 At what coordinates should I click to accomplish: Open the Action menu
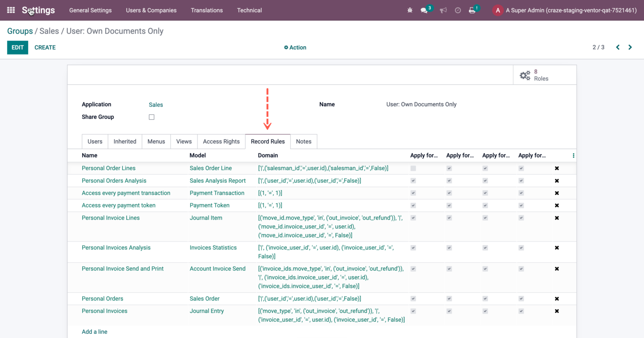(295, 47)
